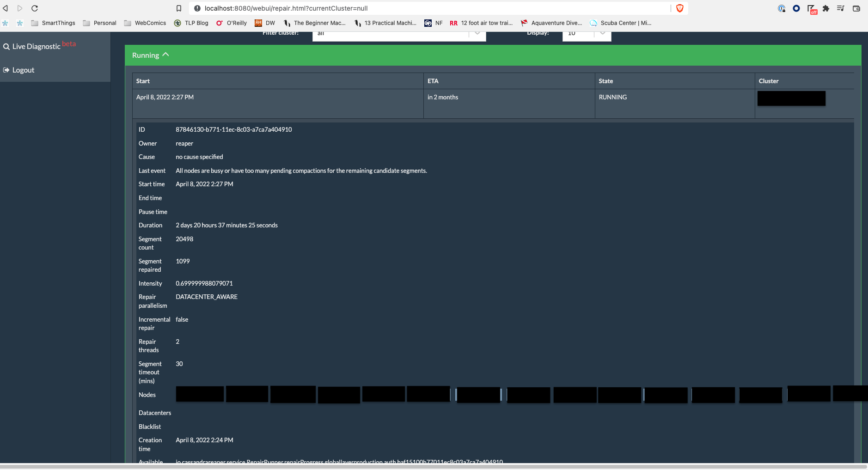Open the browser extensions puzzle icon
This screenshot has height=470, width=868.
pos(825,8)
